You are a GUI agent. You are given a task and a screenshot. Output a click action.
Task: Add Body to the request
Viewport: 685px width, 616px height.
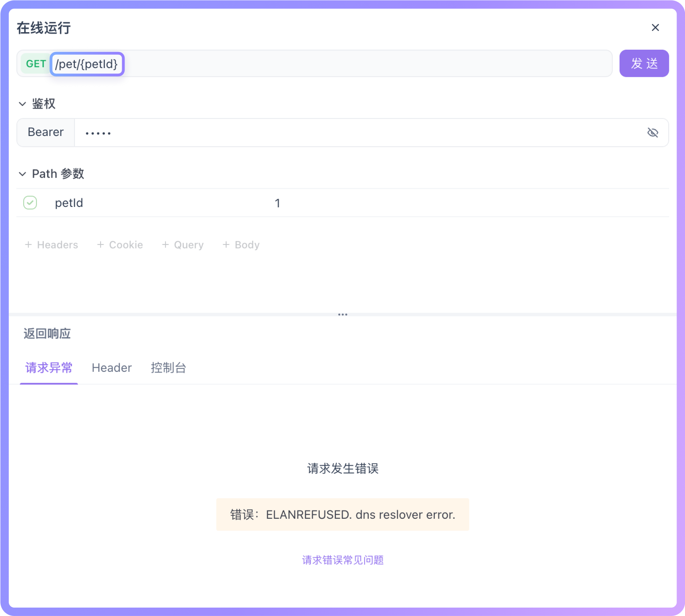(241, 245)
